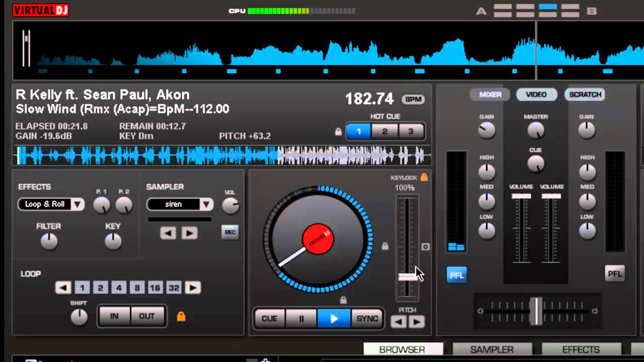Viewport: 644px width, 362px height.
Task: Click the lock icon right of the turntable
Action: click(385, 246)
